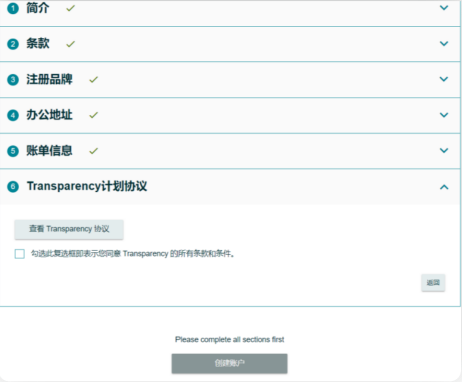Expand the 条款 section chevron

[444, 43]
